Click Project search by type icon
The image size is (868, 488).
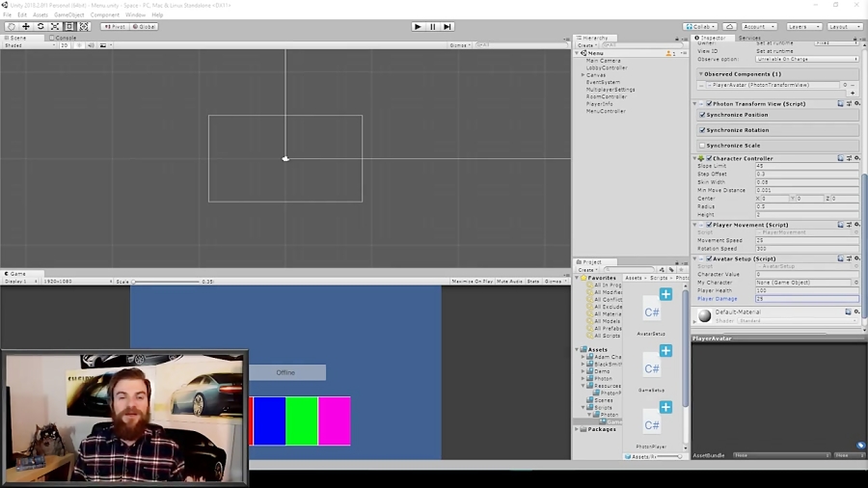(662, 270)
